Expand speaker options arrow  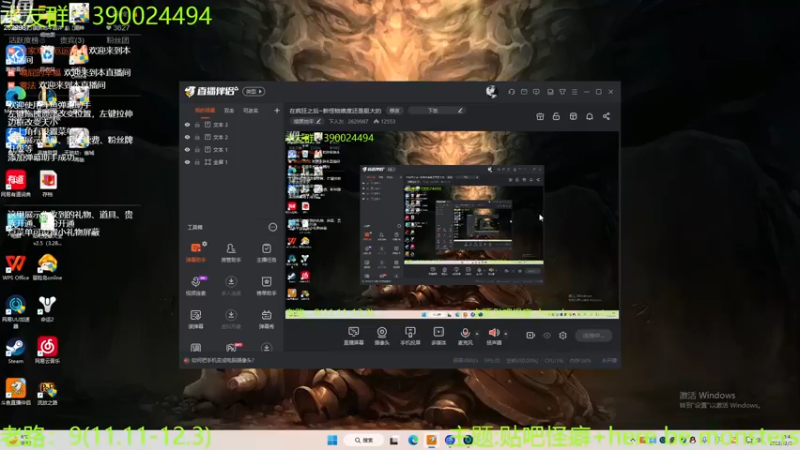(x=506, y=334)
